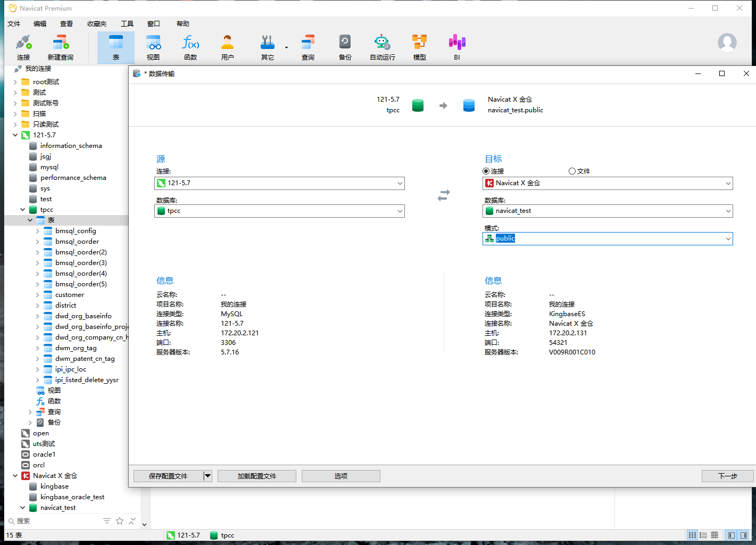Open the 收藏夹 menu
Viewport: 756px width, 545px height.
point(97,23)
